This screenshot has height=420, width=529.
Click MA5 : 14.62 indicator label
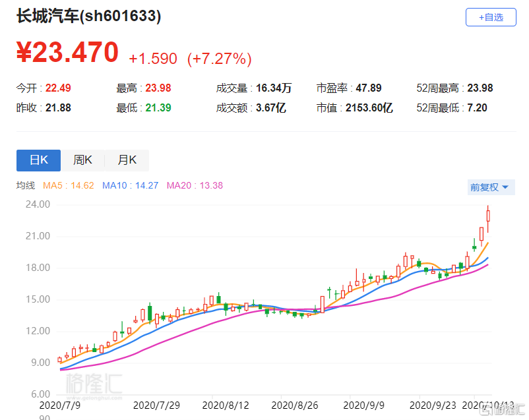(68, 185)
